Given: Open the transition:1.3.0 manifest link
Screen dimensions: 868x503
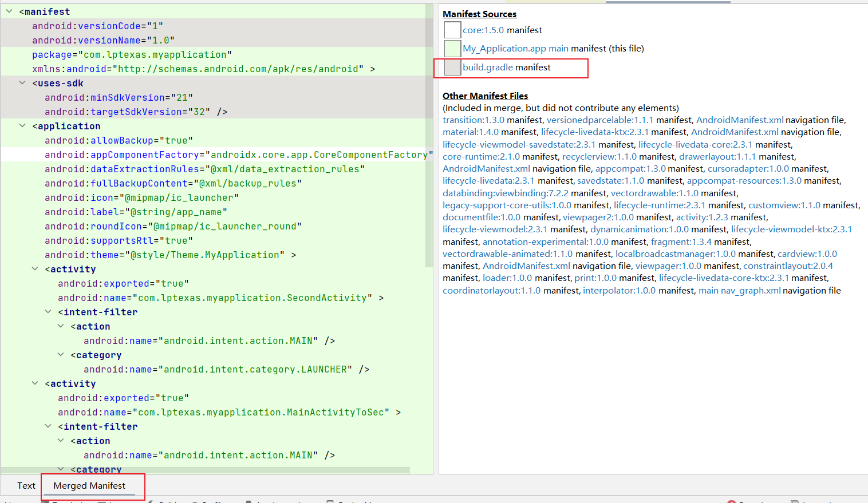Looking at the screenshot, I should 474,120.
